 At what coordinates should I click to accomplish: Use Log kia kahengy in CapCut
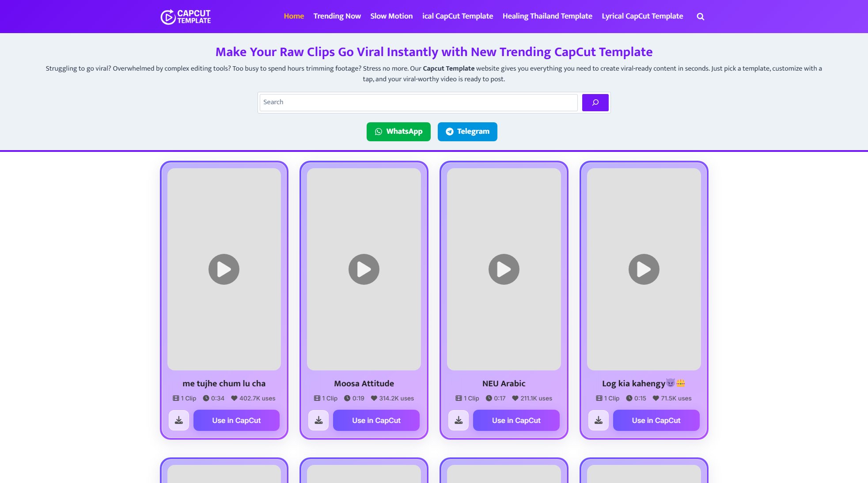tap(656, 420)
